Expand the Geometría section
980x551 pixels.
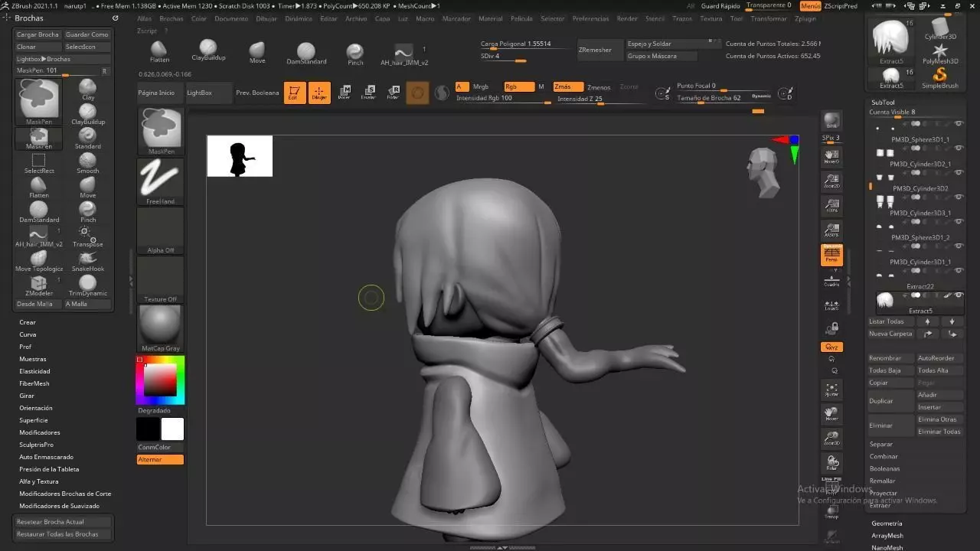[x=887, y=523]
